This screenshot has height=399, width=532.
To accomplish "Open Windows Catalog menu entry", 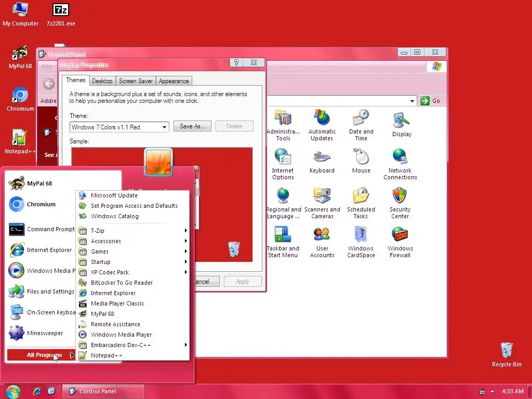I will [133, 216].
